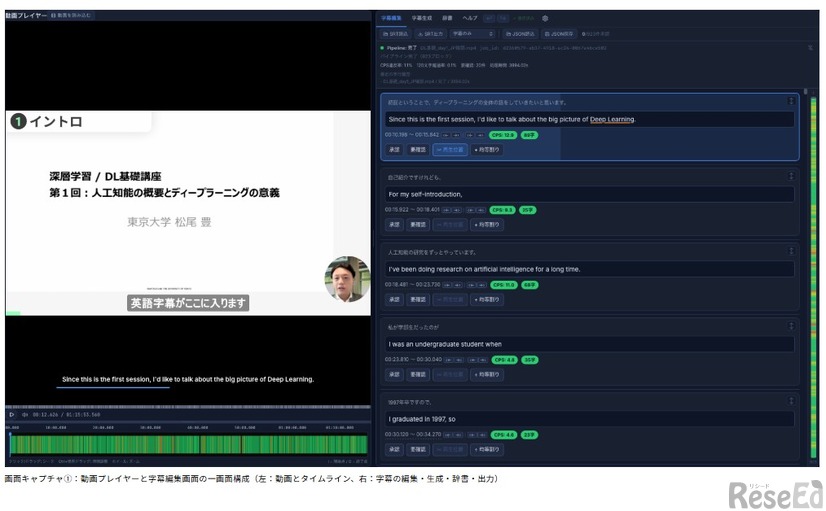Open the ヘルプ tab

pyautogui.click(x=470, y=18)
